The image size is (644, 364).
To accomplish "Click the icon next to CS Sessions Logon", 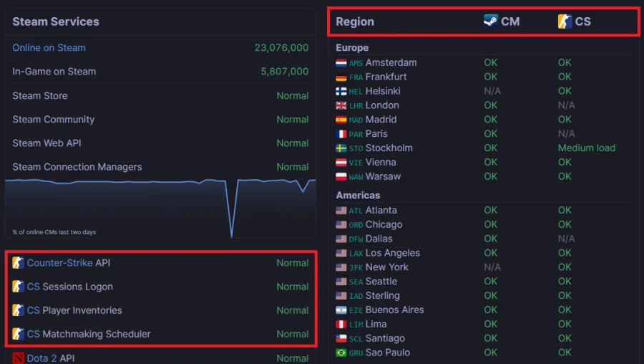I will pyautogui.click(x=18, y=287).
